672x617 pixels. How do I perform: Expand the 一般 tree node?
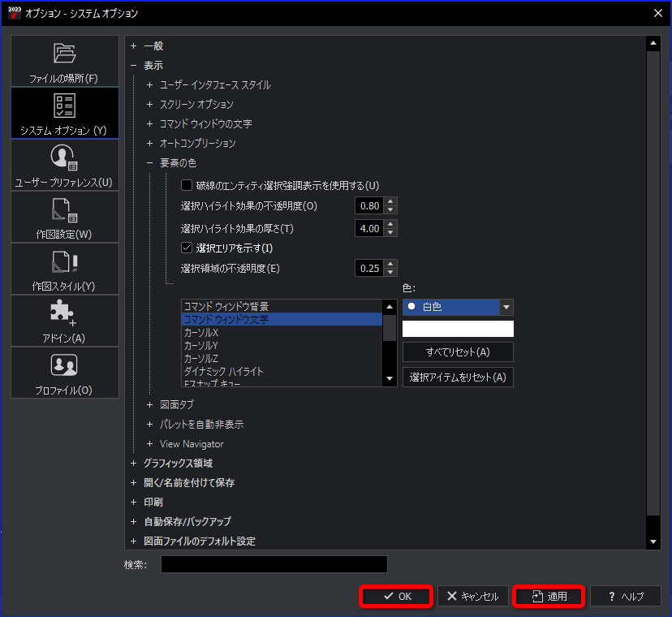coord(134,46)
